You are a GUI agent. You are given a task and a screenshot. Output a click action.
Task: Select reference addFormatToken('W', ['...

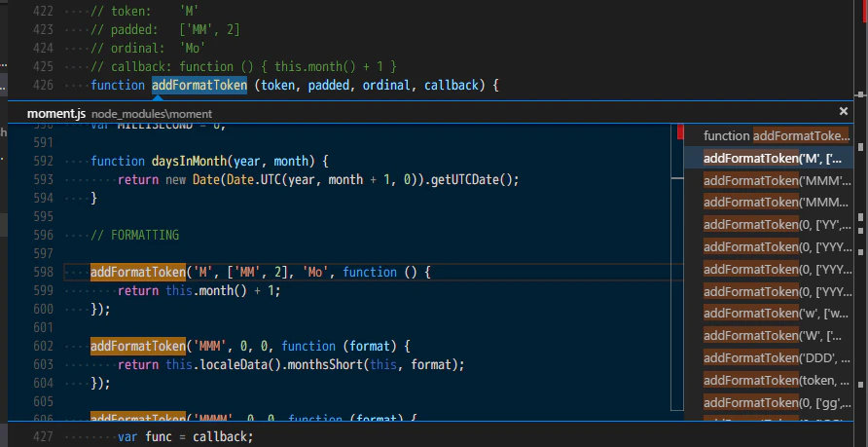[x=769, y=336]
